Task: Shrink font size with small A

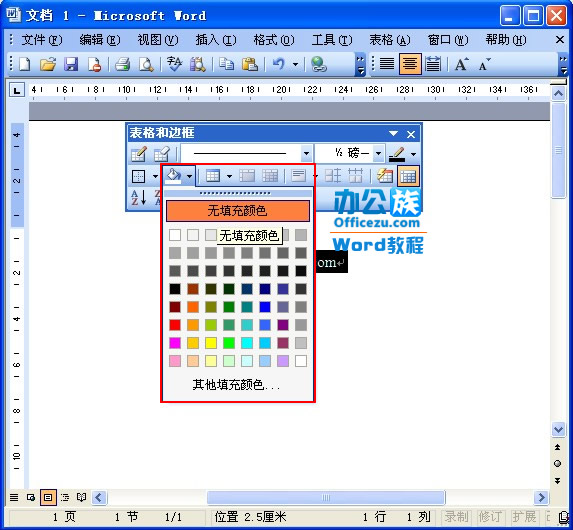Action: click(484, 64)
